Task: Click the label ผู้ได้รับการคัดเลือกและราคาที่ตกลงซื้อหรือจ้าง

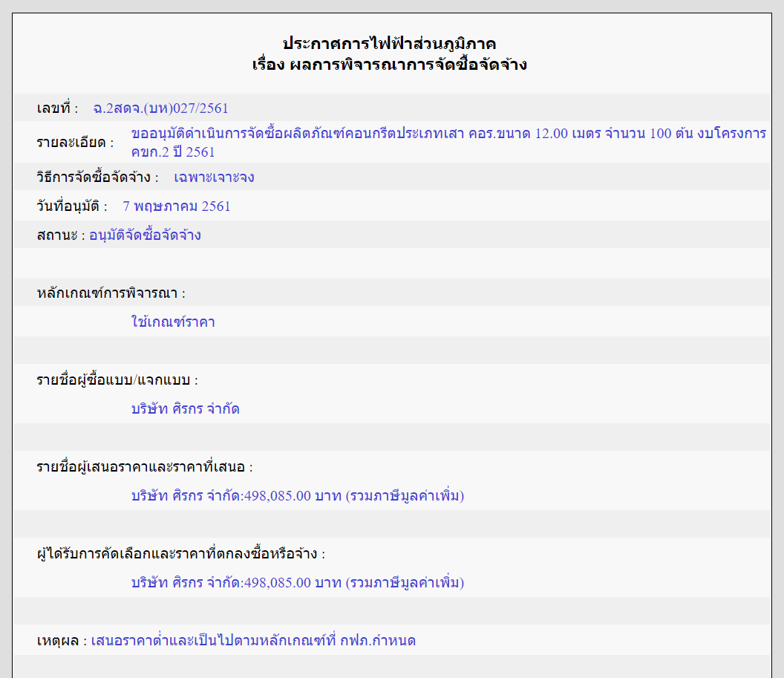Action: coord(181,554)
